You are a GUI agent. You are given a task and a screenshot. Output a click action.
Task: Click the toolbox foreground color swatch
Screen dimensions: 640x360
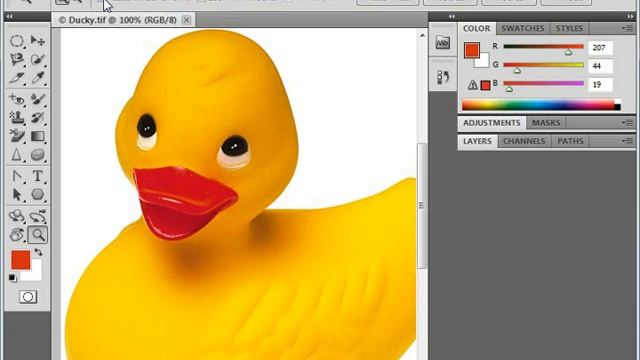pos(20,260)
